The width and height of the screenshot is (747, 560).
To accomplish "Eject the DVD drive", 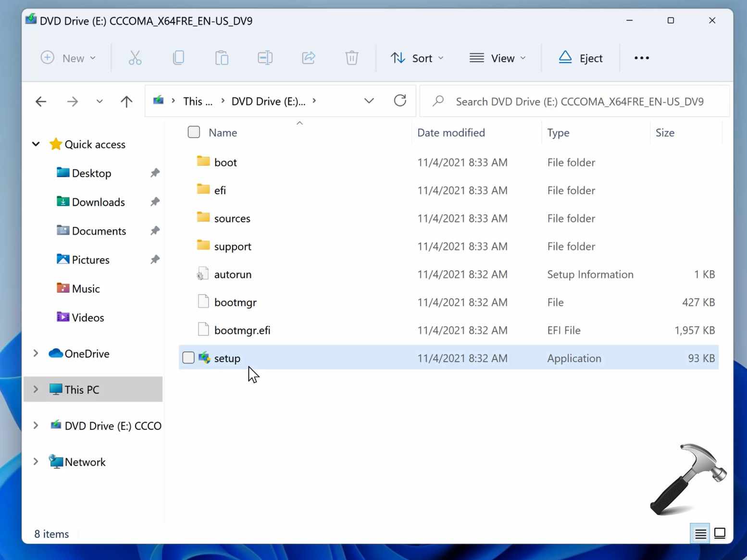I will tap(580, 58).
